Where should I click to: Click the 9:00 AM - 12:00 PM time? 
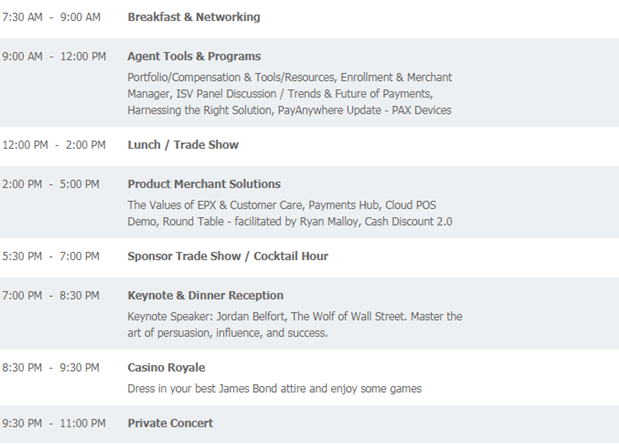(53, 56)
